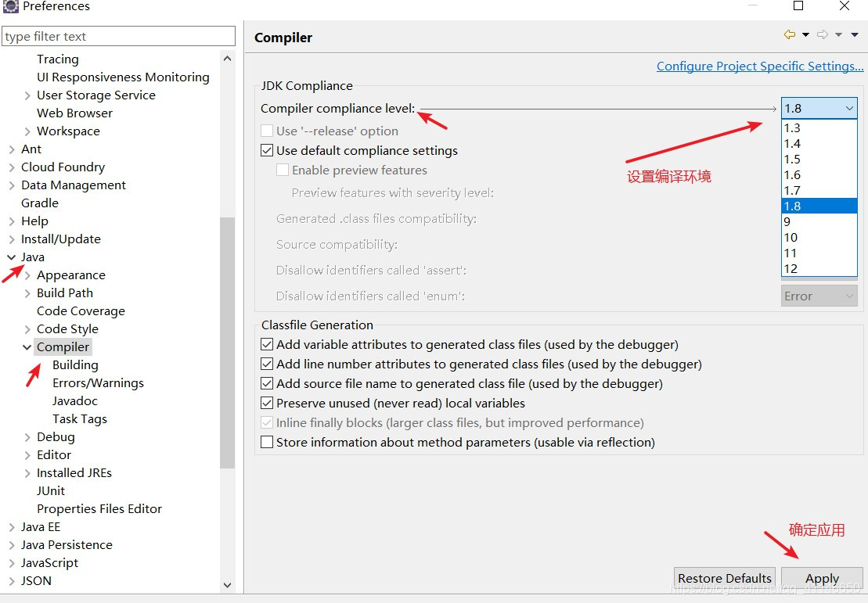Toggle Preserve unused local variables checkbox
The height and width of the screenshot is (603, 868).
pos(267,403)
